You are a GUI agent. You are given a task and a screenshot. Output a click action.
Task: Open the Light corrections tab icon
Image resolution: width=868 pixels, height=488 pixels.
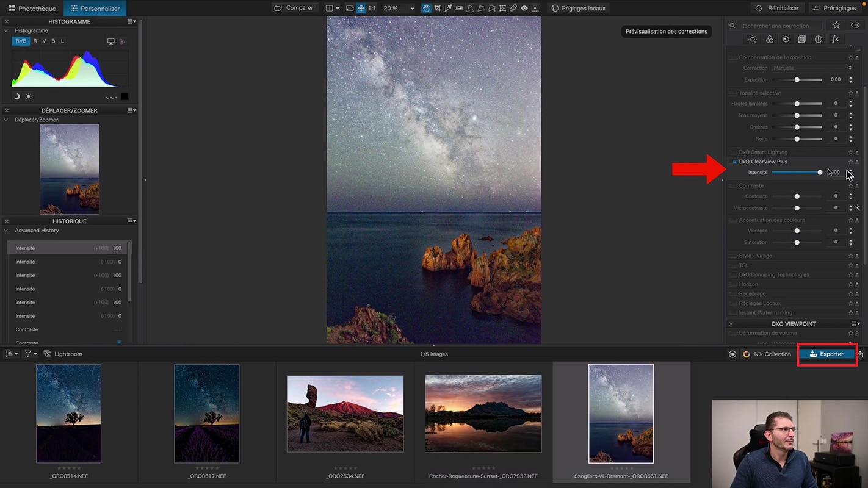pos(753,39)
